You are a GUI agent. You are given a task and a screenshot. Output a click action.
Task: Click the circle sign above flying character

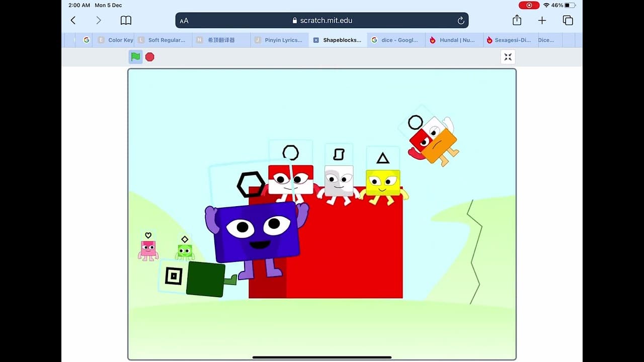(x=416, y=122)
